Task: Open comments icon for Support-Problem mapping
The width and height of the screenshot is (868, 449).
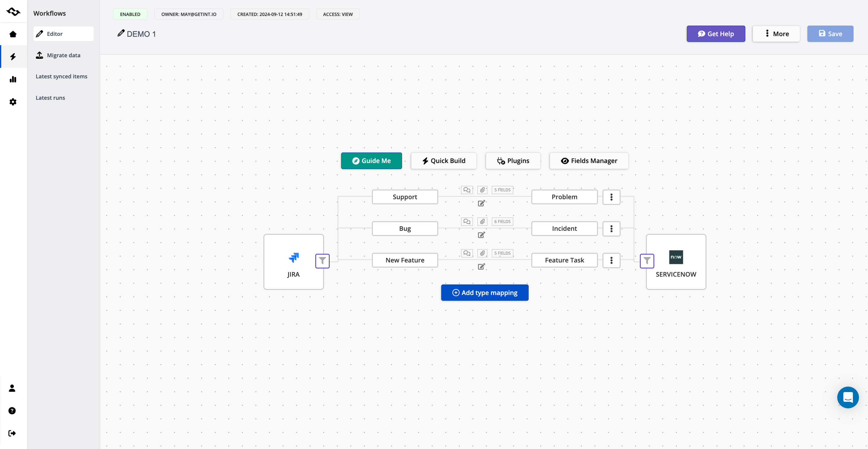Action: pos(467,190)
